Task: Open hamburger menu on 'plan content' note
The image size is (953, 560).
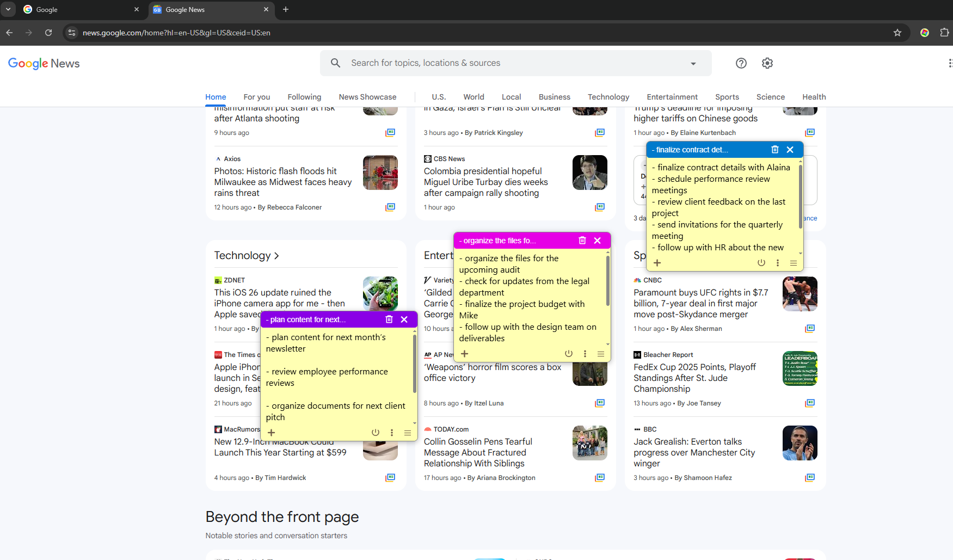Action: pos(408,433)
